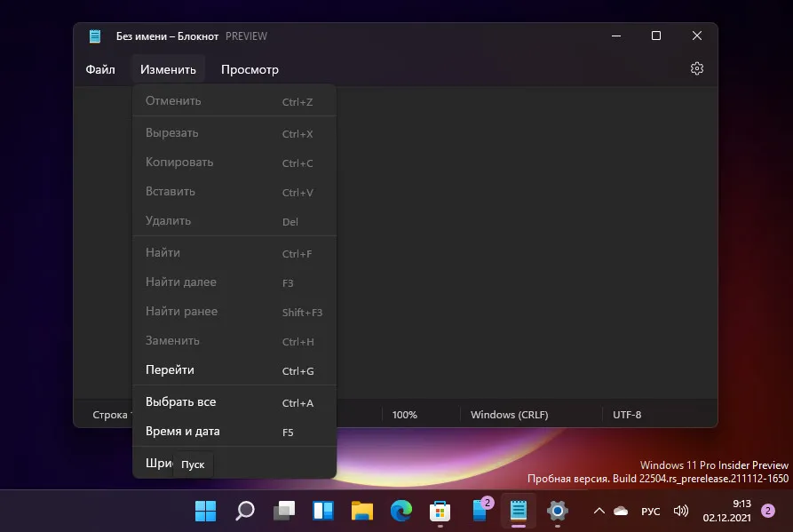Image resolution: width=793 pixels, height=532 pixels.
Task: Open Widgets panel from taskbar
Action: 322,511
